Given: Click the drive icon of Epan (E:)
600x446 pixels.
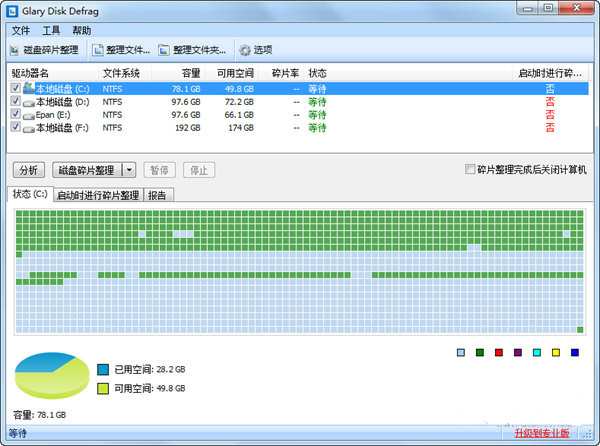Looking at the screenshot, I should click(x=29, y=116).
